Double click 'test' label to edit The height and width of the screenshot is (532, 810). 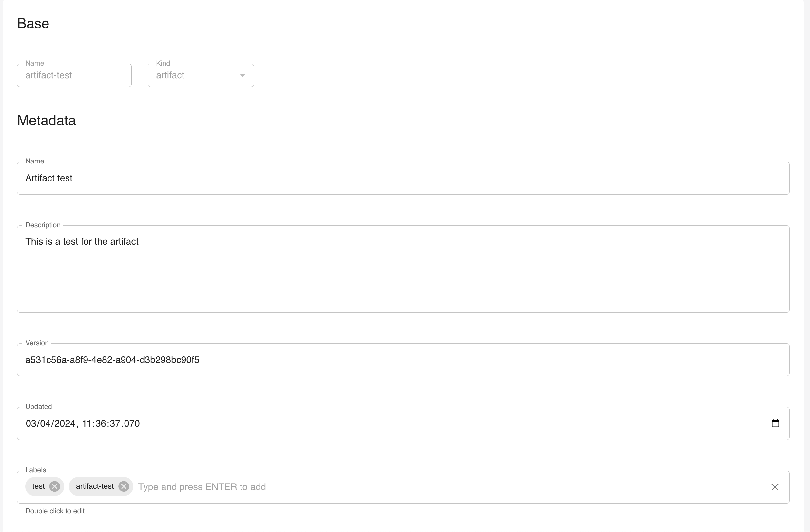[39, 486]
